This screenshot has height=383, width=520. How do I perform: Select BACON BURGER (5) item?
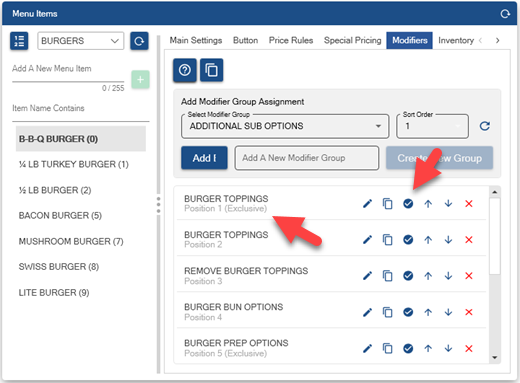pyautogui.click(x=81, y=216)
